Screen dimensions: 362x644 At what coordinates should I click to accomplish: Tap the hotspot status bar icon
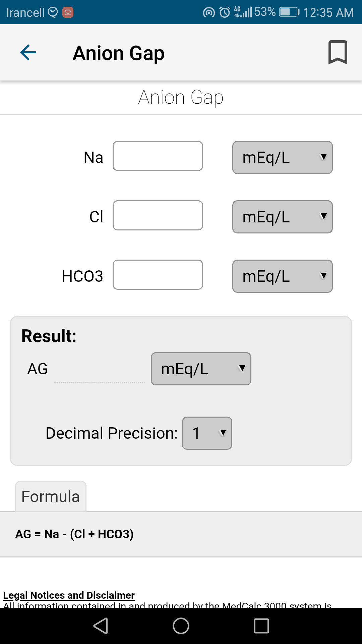point(209,13)
